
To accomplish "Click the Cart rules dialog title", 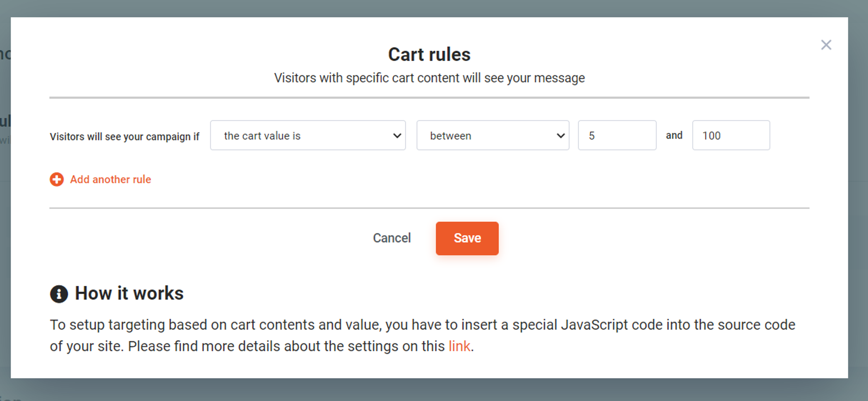I will click(429, 54).
